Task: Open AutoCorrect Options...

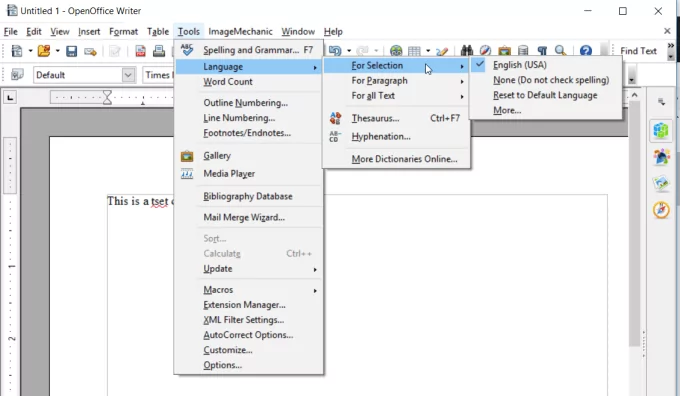Action: point(248,335)
